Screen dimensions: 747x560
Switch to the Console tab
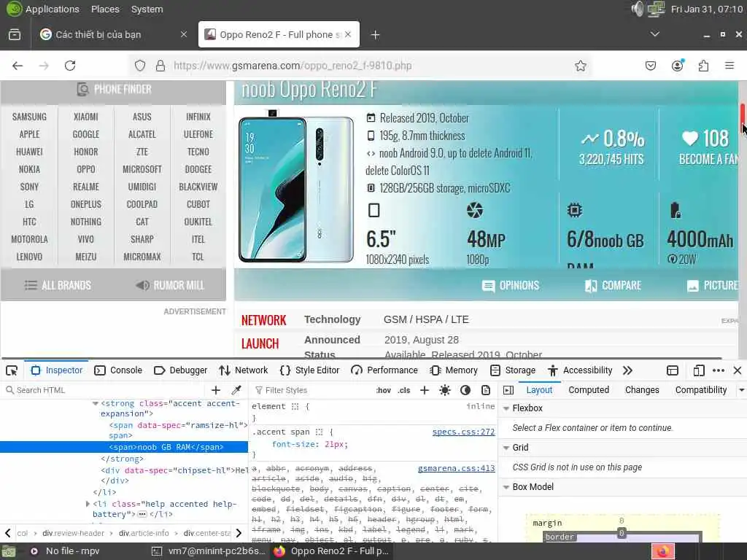click(x=118, y=370)
